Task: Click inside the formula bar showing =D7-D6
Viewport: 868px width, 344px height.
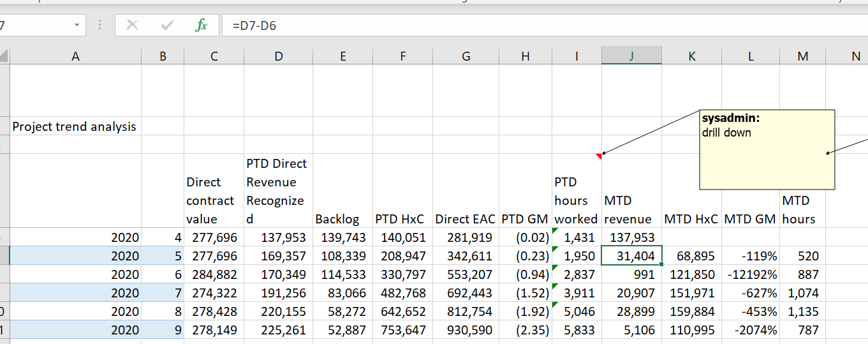Action: tap(544, 26)
